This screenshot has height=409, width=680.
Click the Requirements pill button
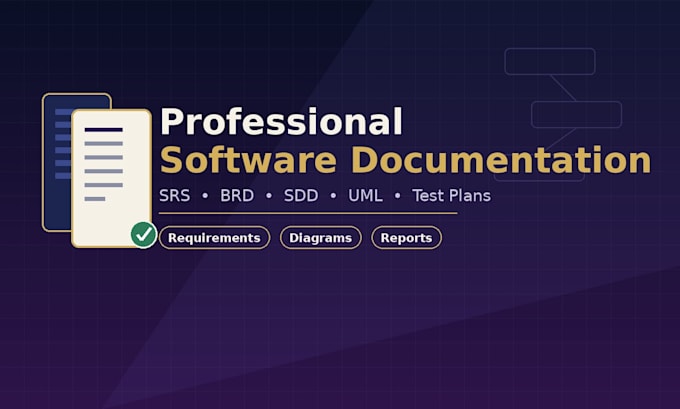point(214,238)
